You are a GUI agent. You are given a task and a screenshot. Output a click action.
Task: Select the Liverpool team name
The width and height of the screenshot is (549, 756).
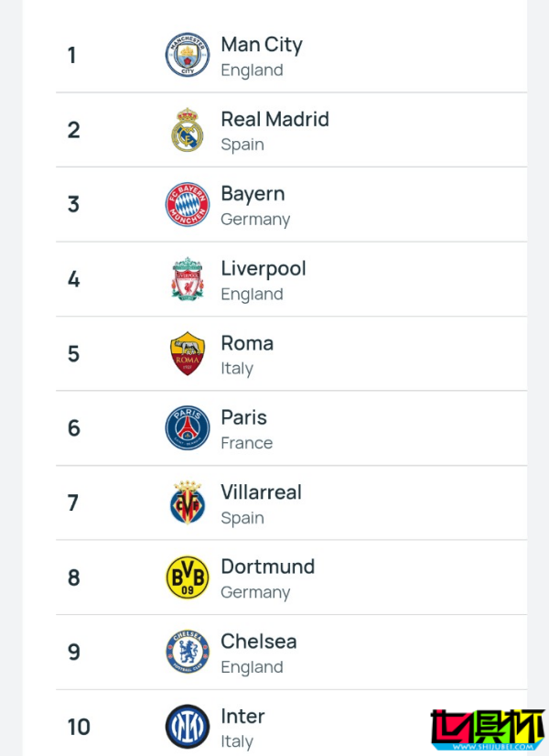(x=264, y=269)
